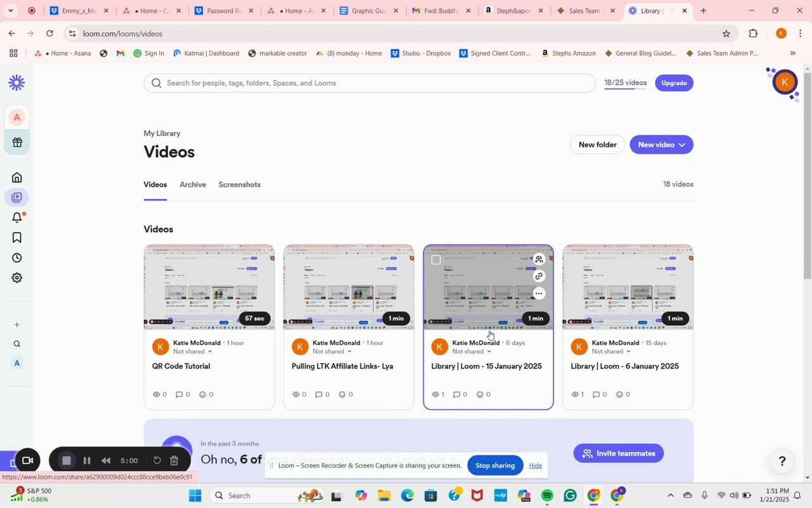
Task: Open the New video dropdown button
Action: point(661,145)
